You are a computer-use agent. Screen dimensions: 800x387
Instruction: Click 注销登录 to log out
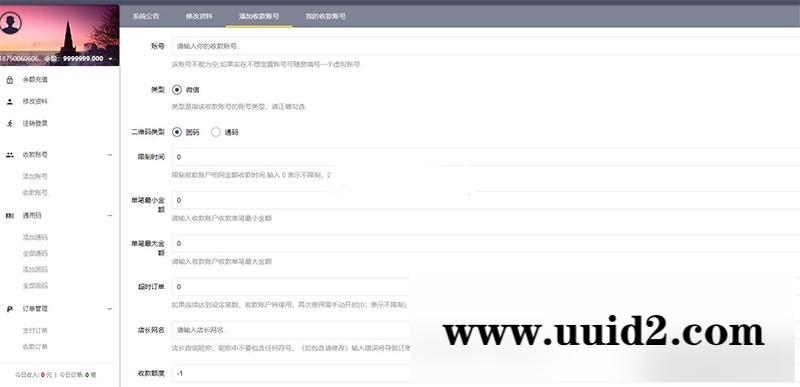tap(35, 123)
